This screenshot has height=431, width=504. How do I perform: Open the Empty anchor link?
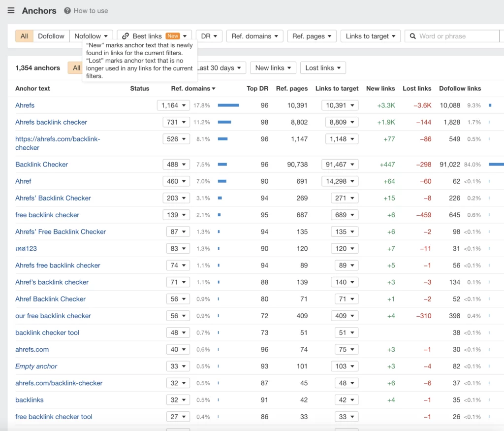36,366
